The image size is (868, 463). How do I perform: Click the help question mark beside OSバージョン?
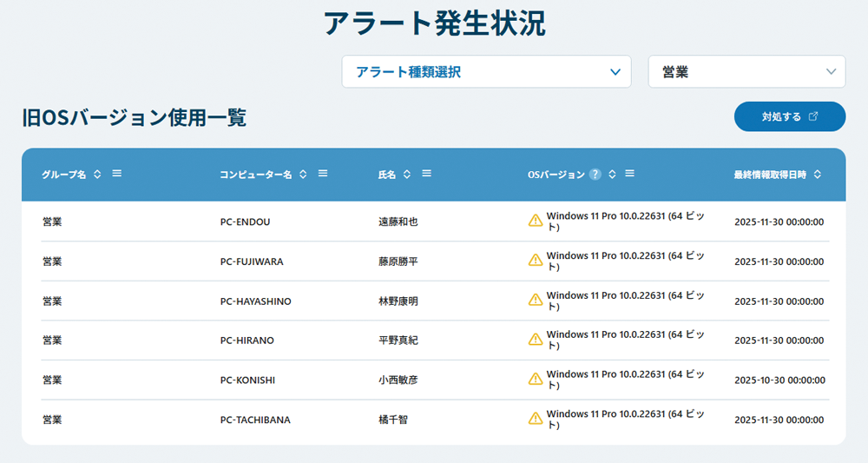[595, 175]
